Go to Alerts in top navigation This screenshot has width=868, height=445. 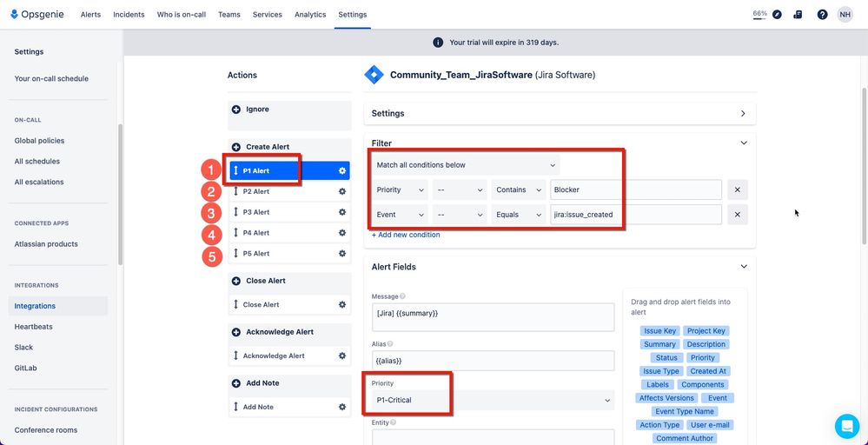pos(90,15)
